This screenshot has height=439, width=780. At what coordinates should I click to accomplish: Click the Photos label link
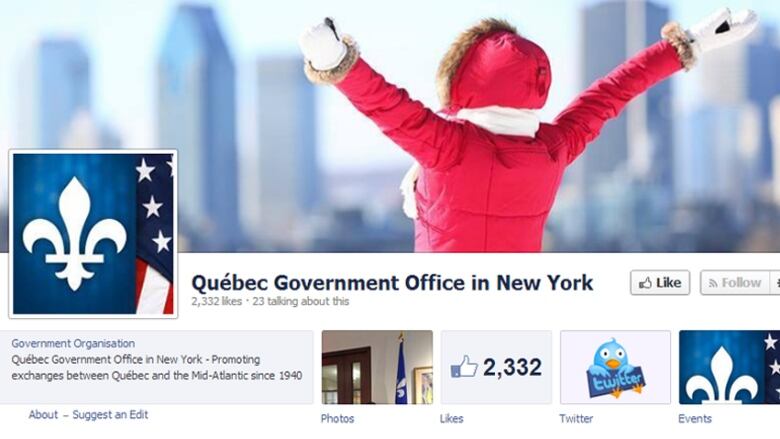pos(337,419)
